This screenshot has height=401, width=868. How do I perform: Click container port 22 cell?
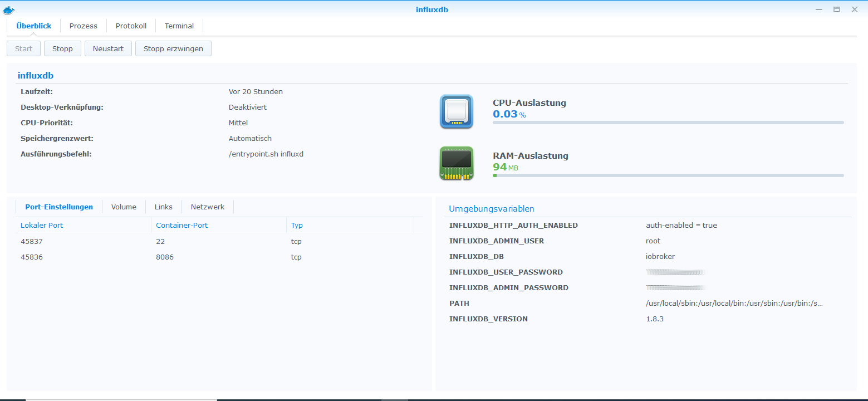pyautogui.click(x=160, y=241)
